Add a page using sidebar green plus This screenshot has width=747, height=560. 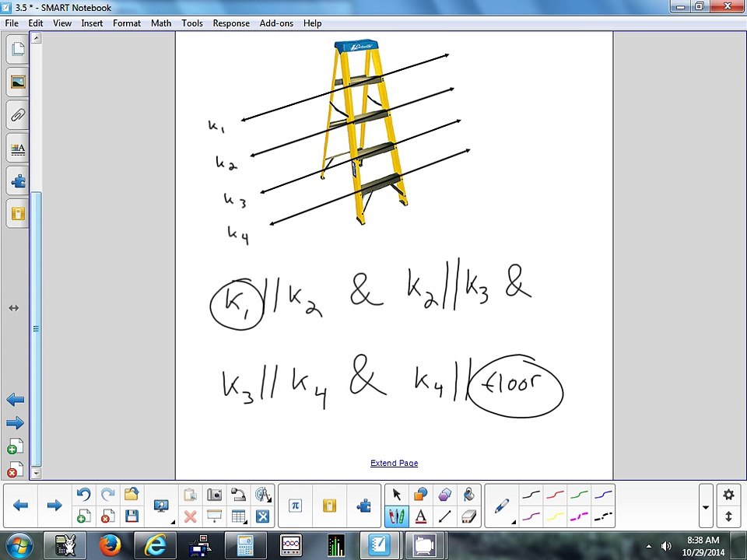[x=16, y=446]
